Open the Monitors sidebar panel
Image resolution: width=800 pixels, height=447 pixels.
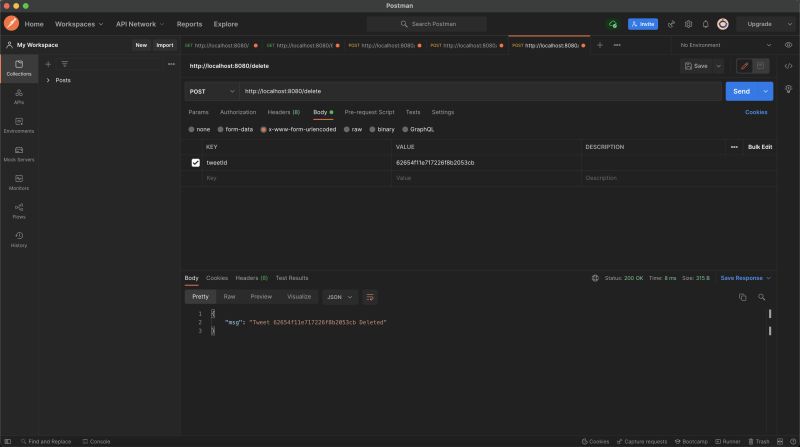tap(19, 182)
